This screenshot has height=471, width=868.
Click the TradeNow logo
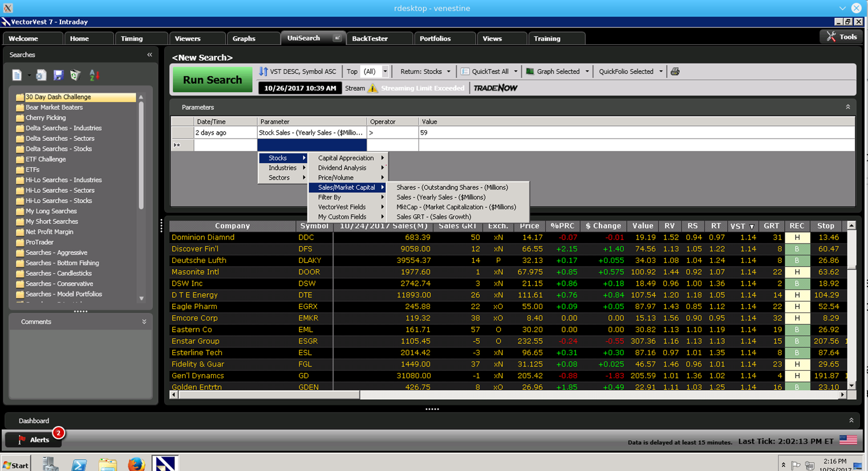click(496, 88)
